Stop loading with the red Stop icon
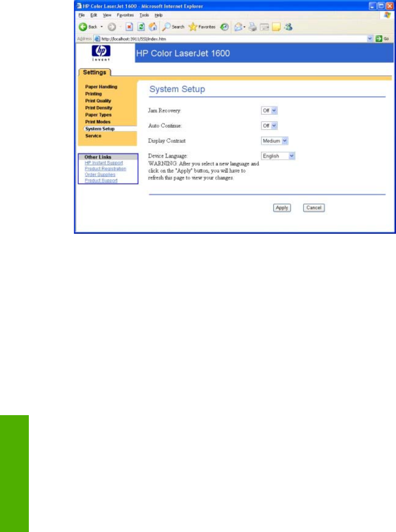 [x=129, y=27]
